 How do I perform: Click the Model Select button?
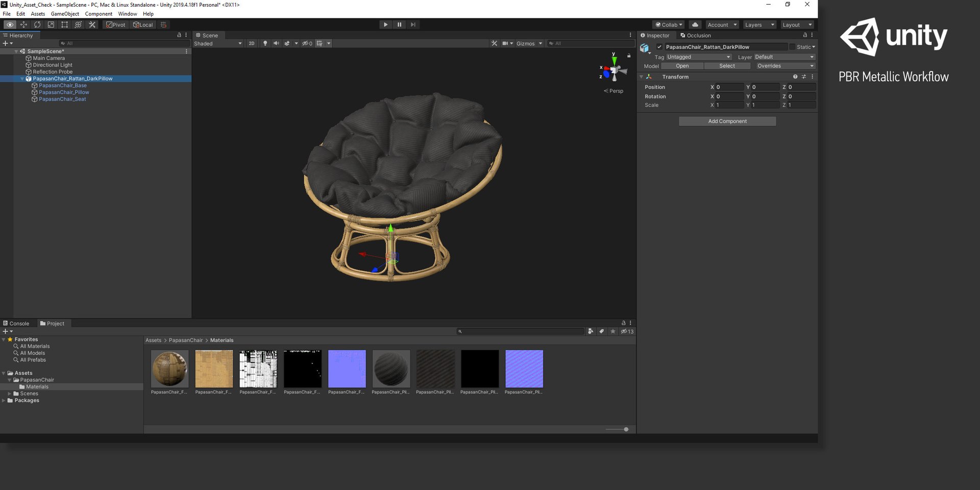pyautogui.click(x=727, y=66)
